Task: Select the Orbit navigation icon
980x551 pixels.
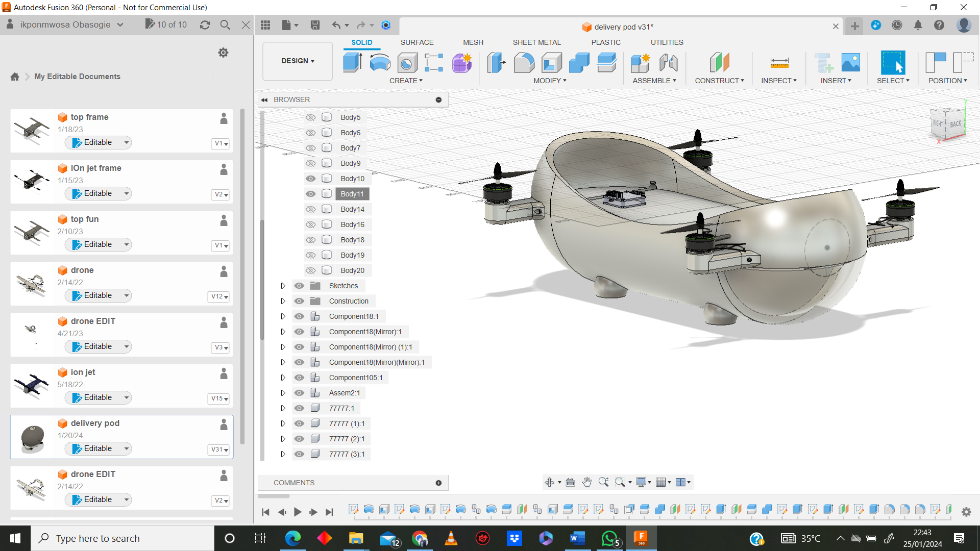Action: coord(550,482)
